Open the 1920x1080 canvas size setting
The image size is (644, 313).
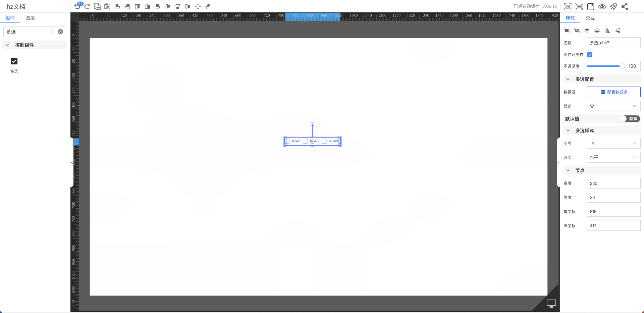[568, 6]
